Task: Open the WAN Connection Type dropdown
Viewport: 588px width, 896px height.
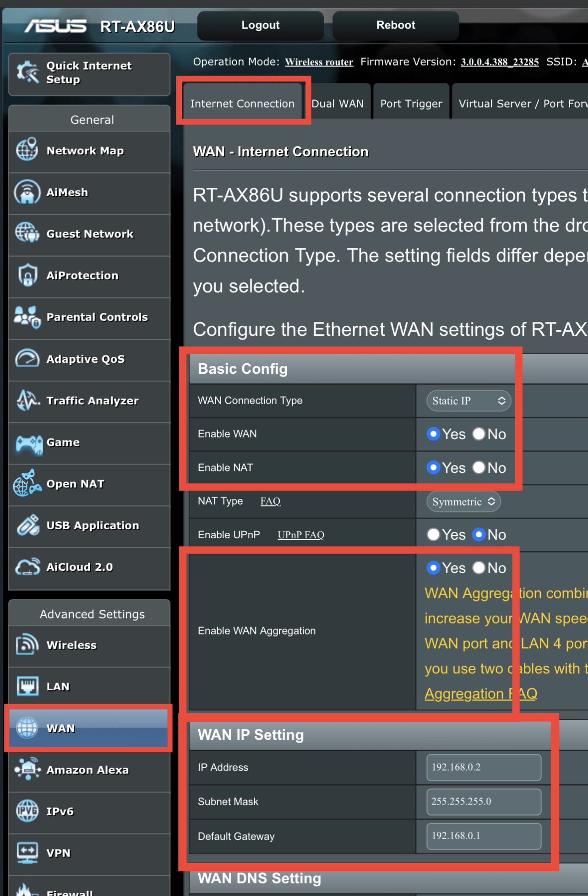Action: click(468, 401)
